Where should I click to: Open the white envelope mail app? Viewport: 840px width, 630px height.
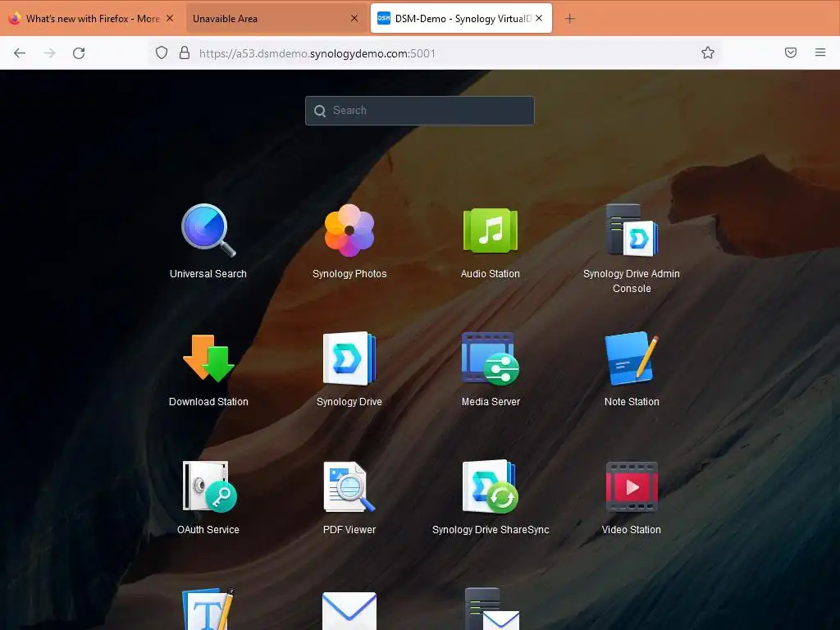click(x=349, y=610)
